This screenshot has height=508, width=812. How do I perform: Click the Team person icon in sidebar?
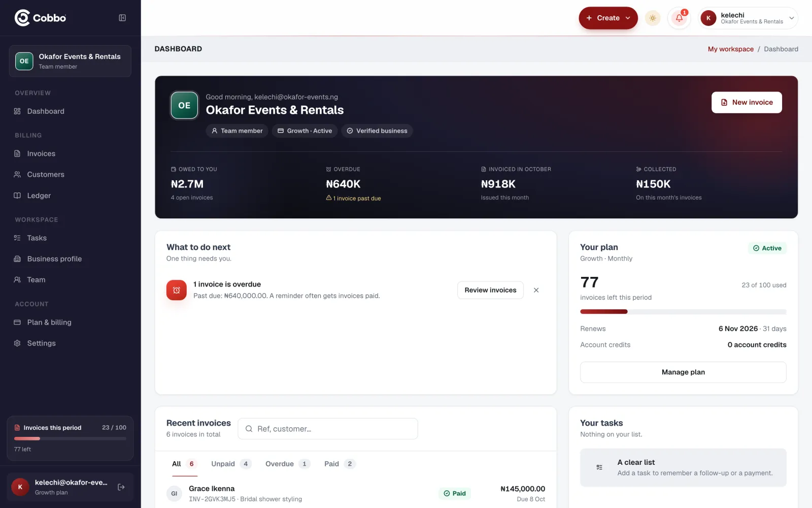17,280
